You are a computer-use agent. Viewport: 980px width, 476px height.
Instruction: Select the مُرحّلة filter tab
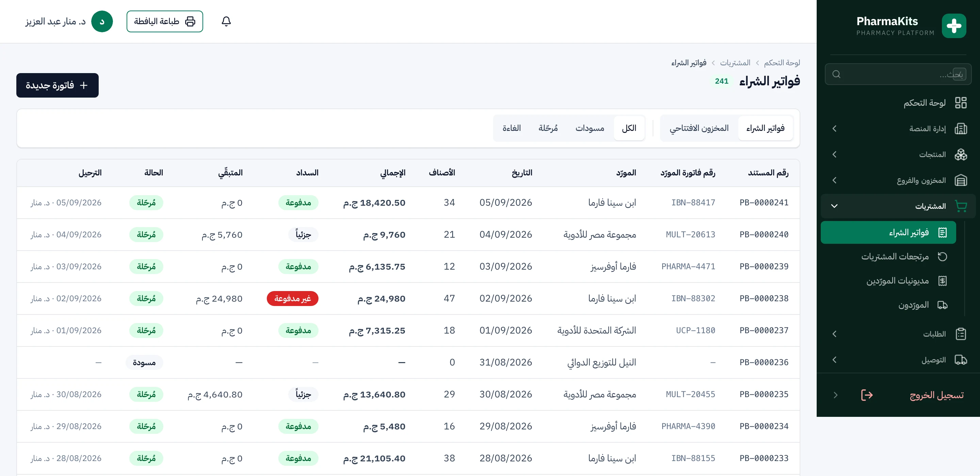point(548,128)
